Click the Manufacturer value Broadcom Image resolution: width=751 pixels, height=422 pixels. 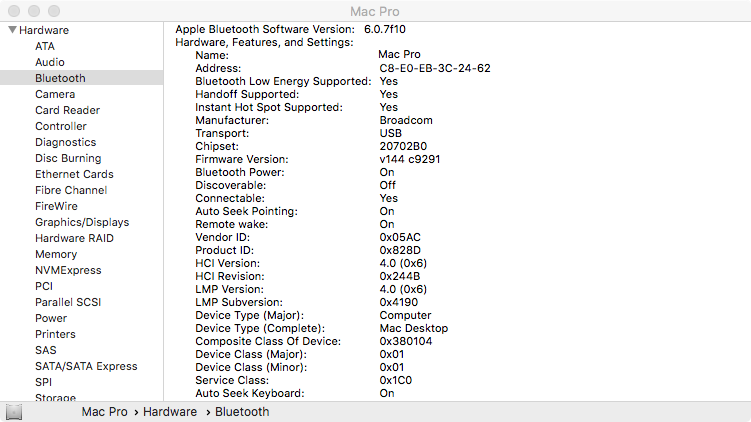tap(406, 120)
